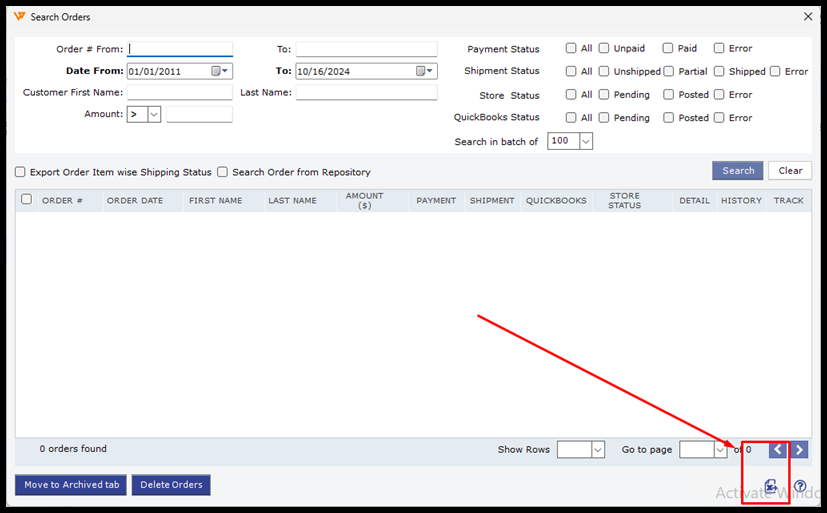Sort by the Order Date column header

(x=135, y=201)
